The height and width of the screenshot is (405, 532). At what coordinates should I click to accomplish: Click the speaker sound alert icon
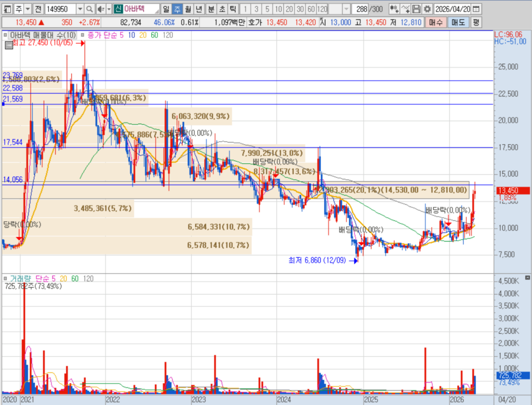(100, 9)
